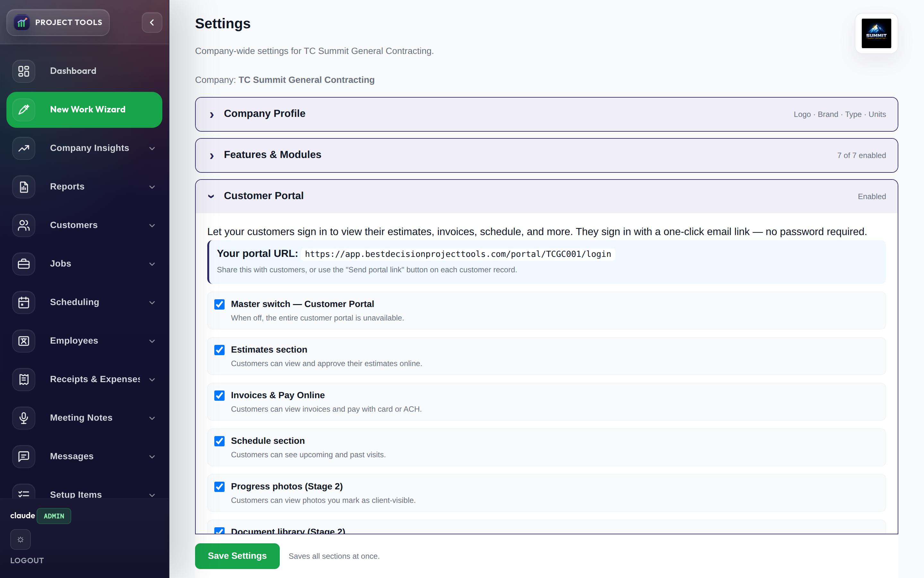Viewport: 924px width, 578px height.
Task: Toggle the Master switch Customer Portal checkbox
Action: tap(219, 304)
